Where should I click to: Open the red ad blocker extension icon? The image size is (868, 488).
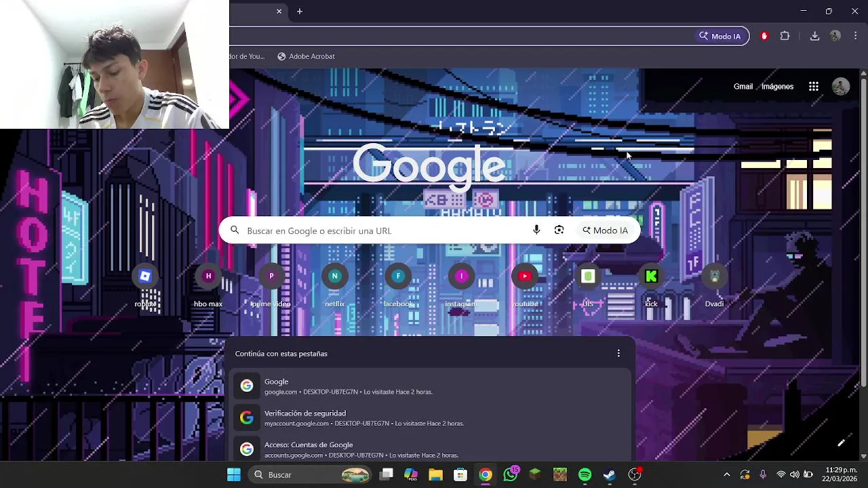764,36
